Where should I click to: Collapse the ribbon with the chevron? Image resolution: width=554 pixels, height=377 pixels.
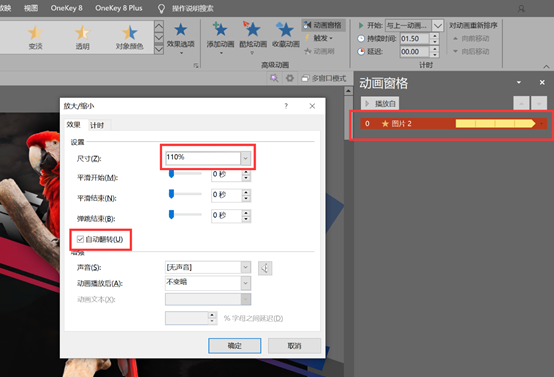tap(546, 66)
